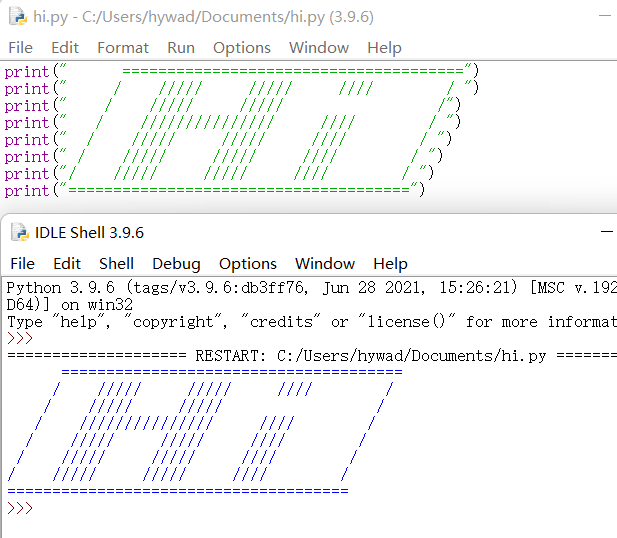This screenshot has width=617, height=538.
Task: Open Window menu in IDLE Shell window
Action: coord(325,263)
